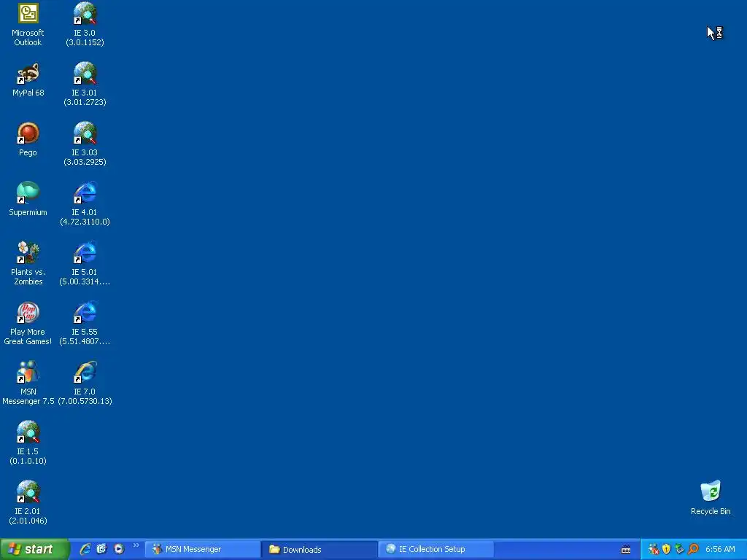
Task: Select the MSN Messenger 7.5 desktop shortcut
Action: click(28, 384)
